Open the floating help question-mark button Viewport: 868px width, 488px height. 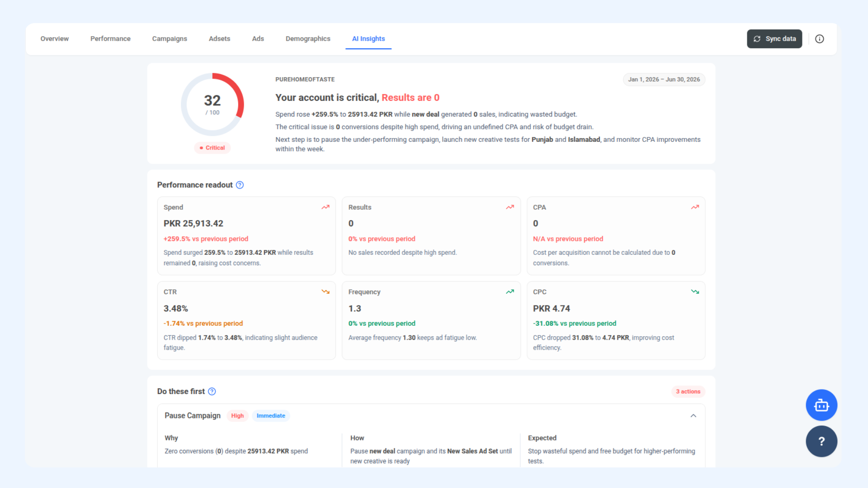click(x=821, y=441)
